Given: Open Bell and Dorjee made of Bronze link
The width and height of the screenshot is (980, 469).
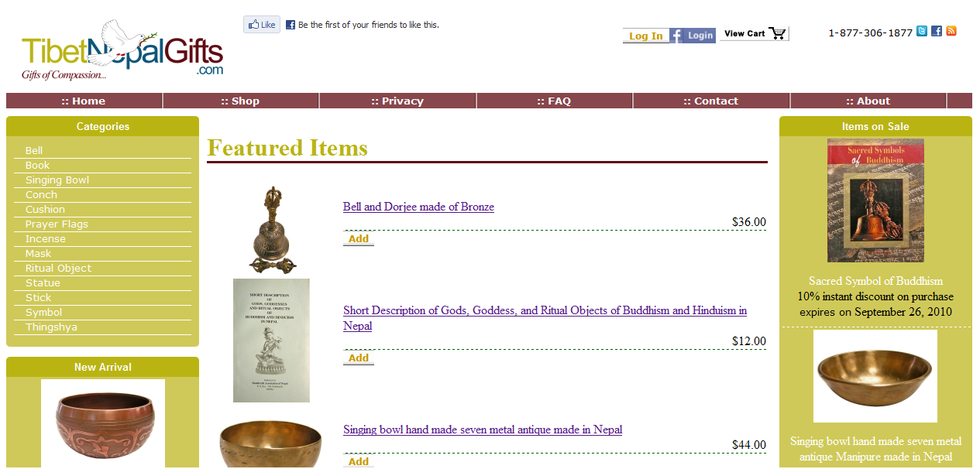Looking at the screenshot, I should click(x=418, y=207).
